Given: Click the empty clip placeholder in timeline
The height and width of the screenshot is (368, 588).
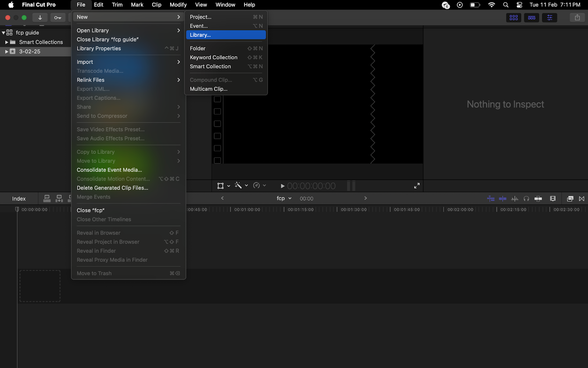Looking at the screenshot, I should [x=40, y=286].
